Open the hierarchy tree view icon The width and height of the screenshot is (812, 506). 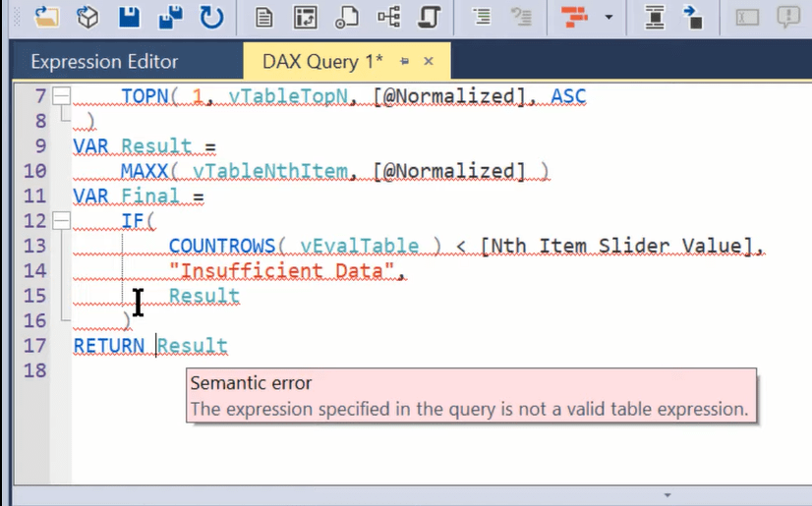(x=388, y=17)
